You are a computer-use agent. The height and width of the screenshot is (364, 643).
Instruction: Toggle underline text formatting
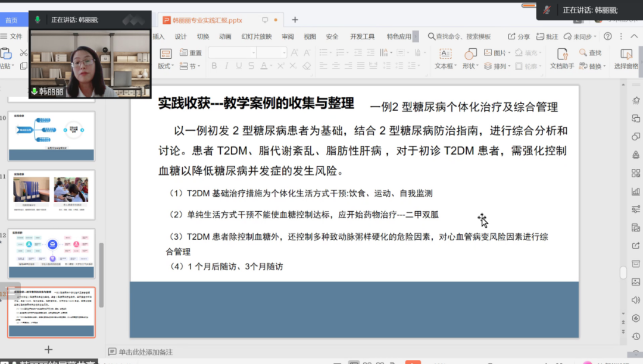tap(239, 66)
